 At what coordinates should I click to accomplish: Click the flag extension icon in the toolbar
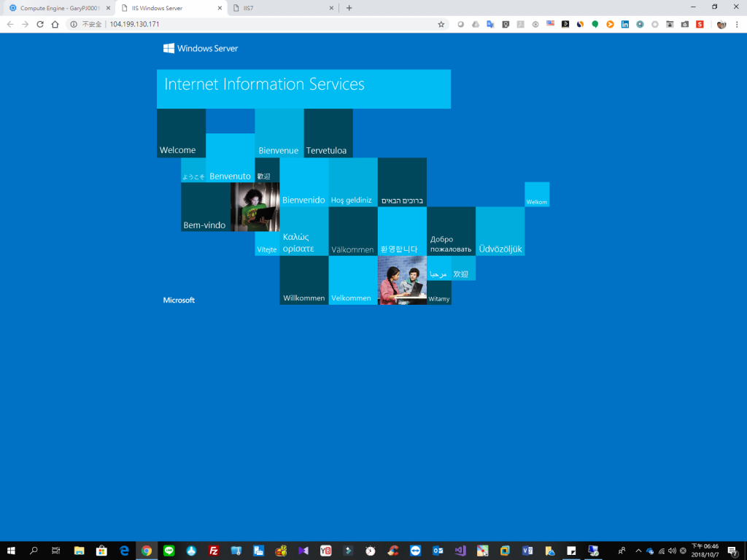click(x=551, y=24)
